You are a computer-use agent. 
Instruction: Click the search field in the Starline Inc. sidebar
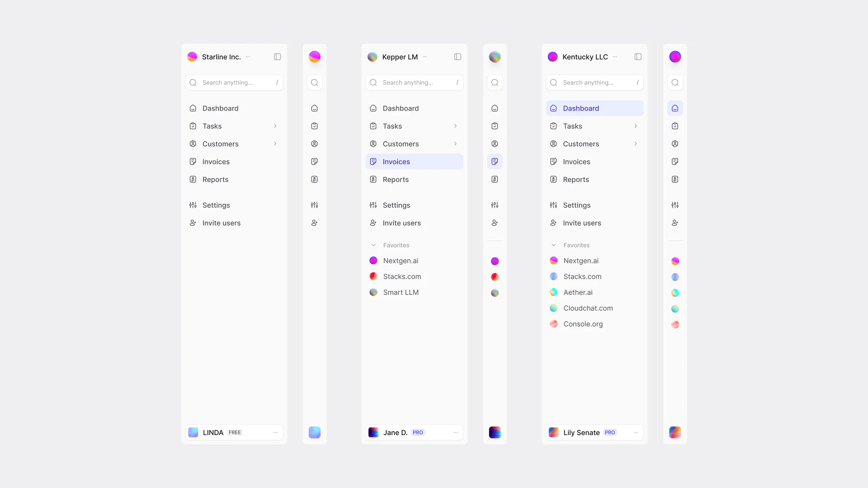pos(234,83)
